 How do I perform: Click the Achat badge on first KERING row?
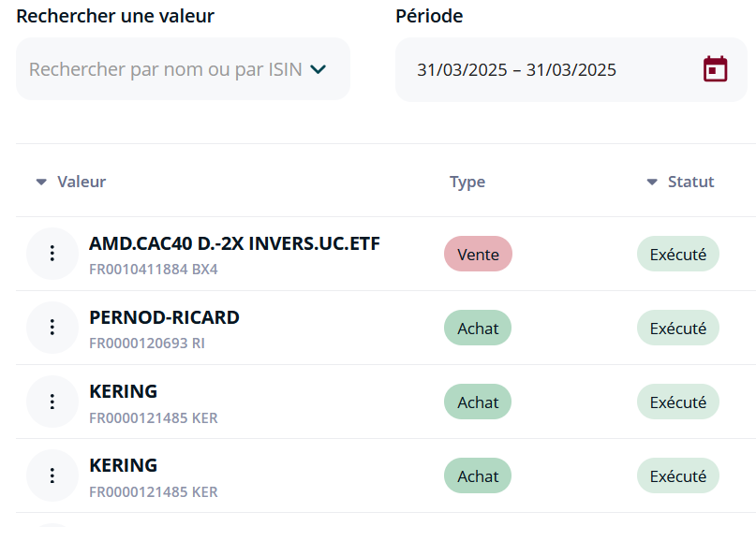478,402
